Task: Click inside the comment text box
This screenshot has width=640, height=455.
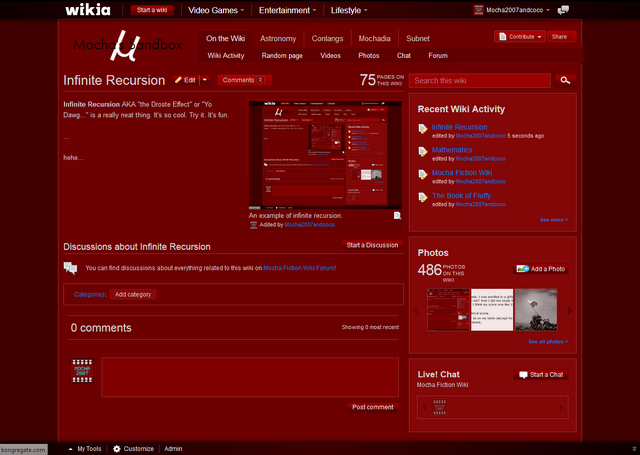Action: (250, 377)
